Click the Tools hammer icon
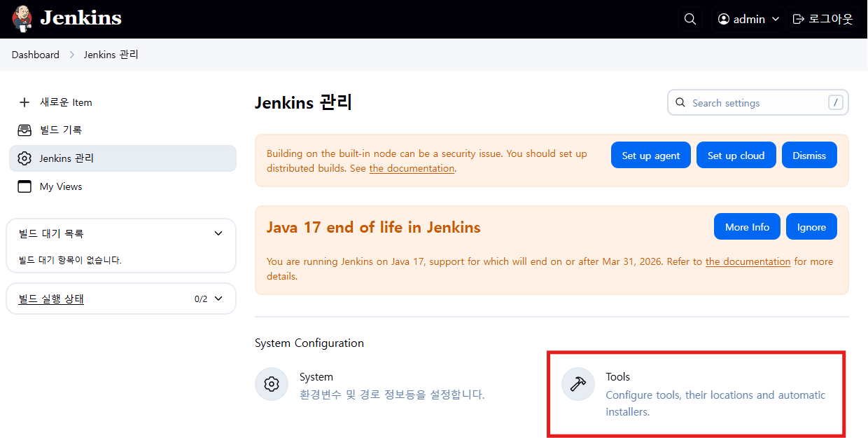868x438 pixels. coord(578,384)
